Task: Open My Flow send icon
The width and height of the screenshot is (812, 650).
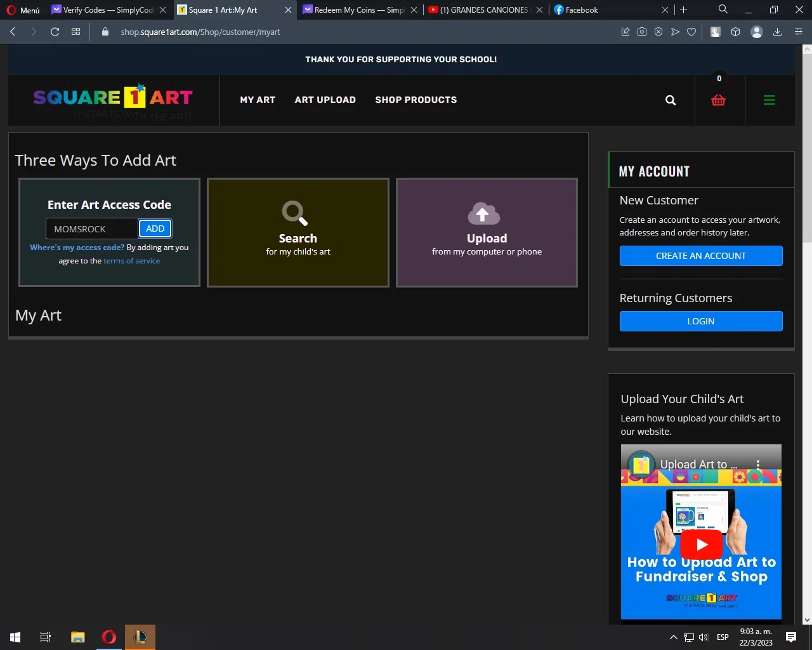Action: [675, 32]
